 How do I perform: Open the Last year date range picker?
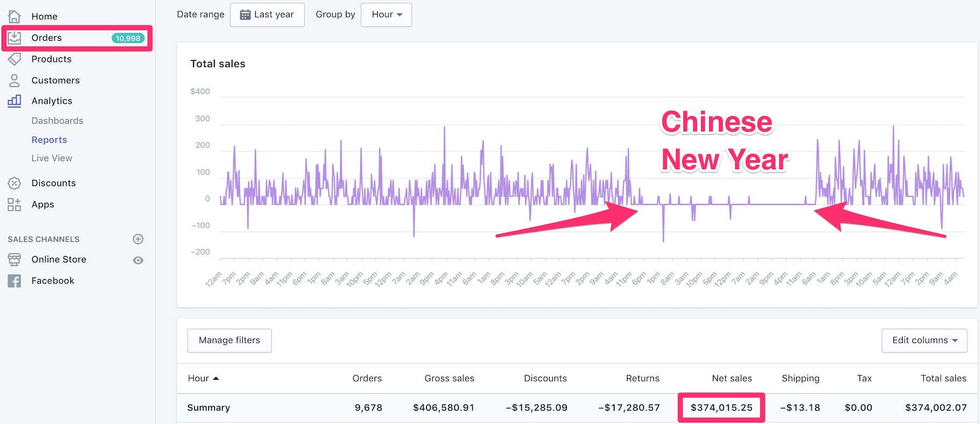267,14
